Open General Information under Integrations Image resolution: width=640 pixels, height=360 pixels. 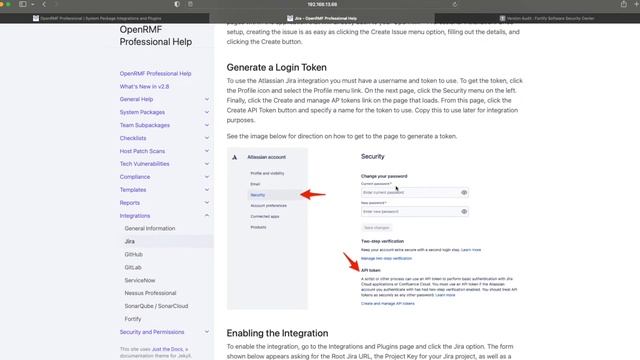click(150, 229)
